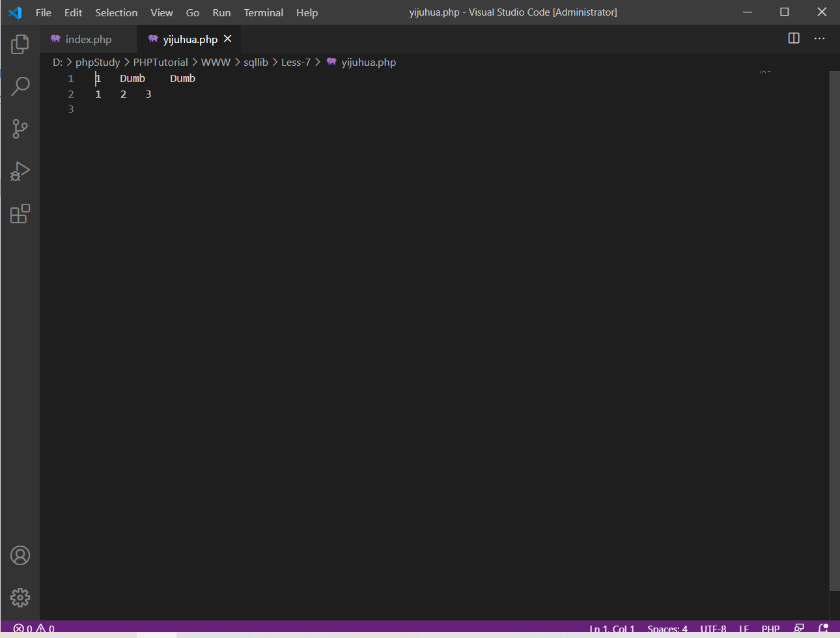
Task: Click the Spaces: 4 indentation setting
Action: (x=667, y=629)
